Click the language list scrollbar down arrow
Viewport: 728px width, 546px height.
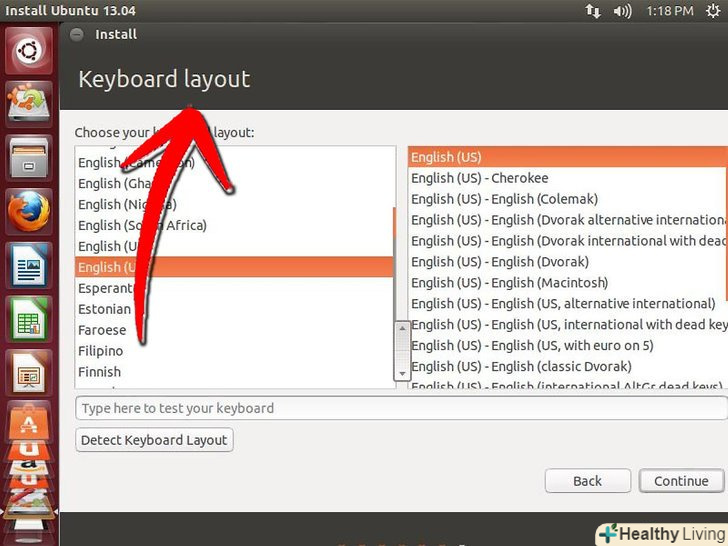tap(402, 373)
